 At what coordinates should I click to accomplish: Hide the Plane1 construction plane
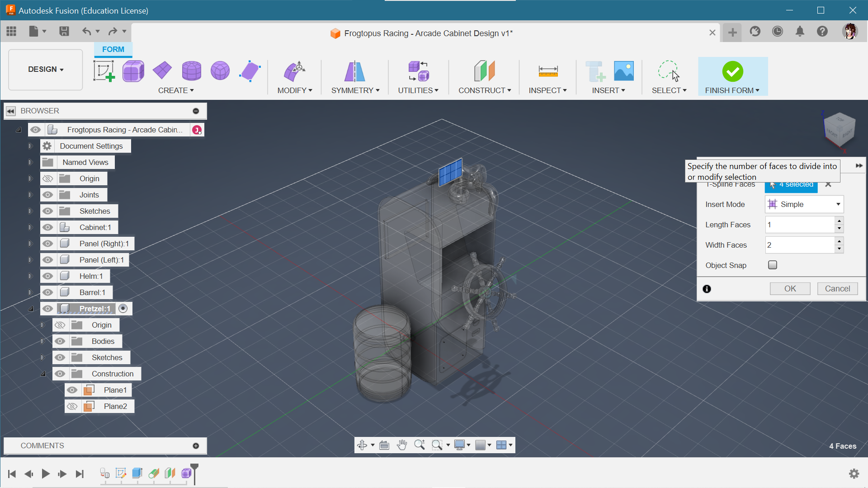(x=72, y=390)
